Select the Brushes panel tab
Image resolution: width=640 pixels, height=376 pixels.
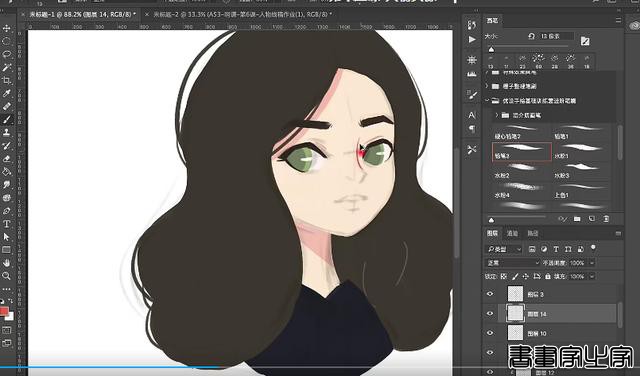point(492,20)
